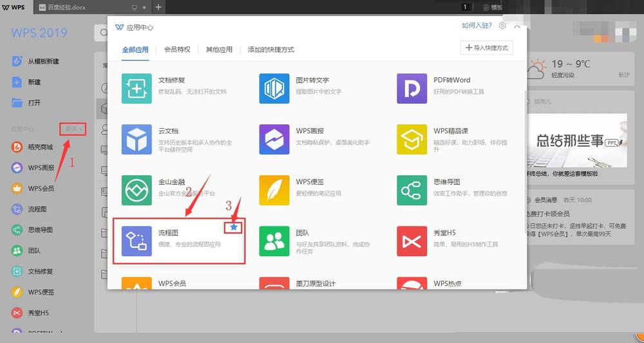Click the 秀堂H5 description 简单、易用的H5制作工具
Screen dimensions: 644x343
[x=466, y=245]
